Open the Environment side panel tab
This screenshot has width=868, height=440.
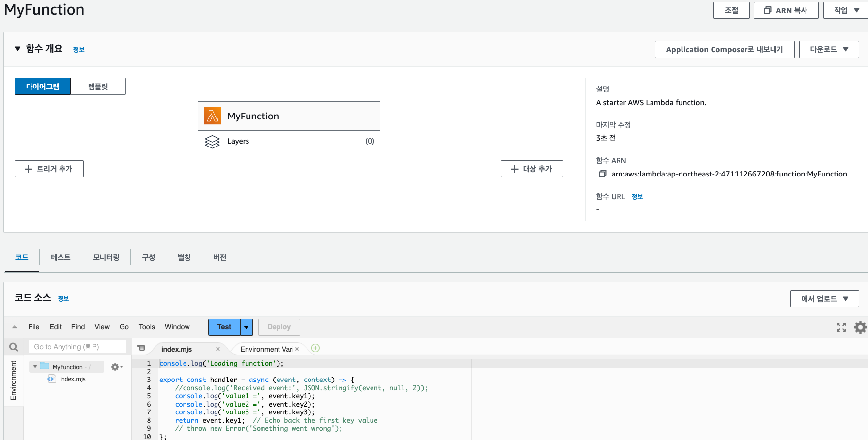tap(13, 380)
